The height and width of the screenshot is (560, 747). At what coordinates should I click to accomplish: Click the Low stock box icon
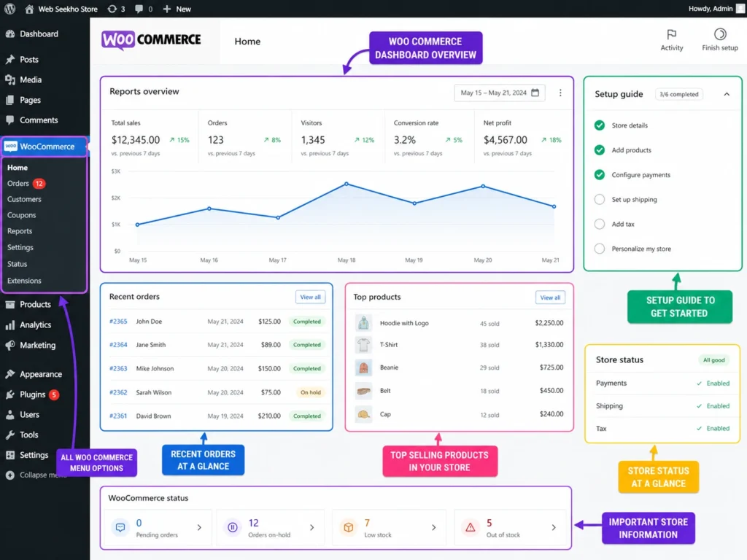tap(349, 527)
